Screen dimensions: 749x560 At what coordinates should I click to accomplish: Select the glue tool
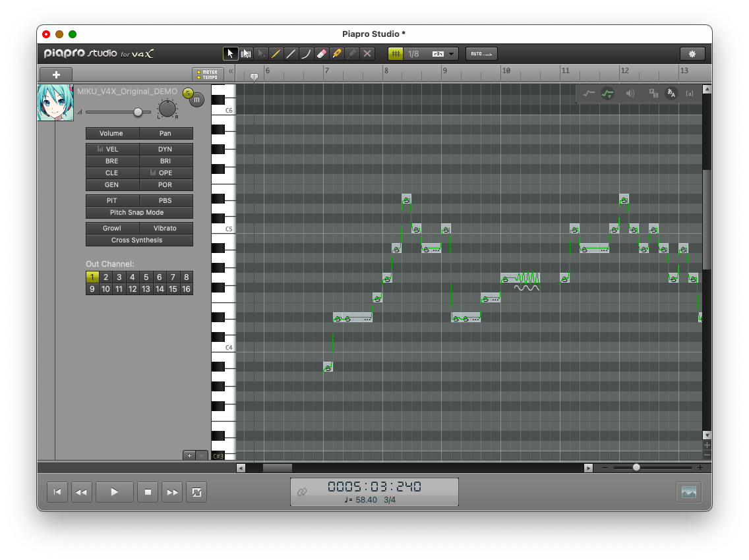pos(352,54)
